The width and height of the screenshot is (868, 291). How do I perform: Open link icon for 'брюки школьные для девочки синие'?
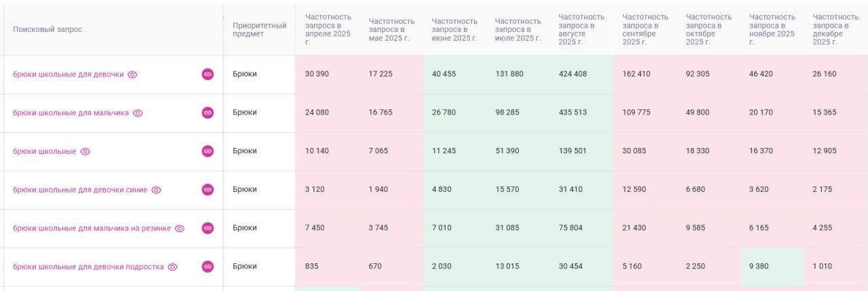[x=208, y=190]
